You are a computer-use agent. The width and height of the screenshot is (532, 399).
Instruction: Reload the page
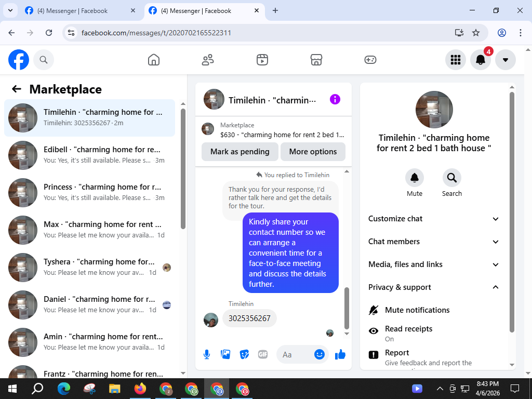(49, 33)
